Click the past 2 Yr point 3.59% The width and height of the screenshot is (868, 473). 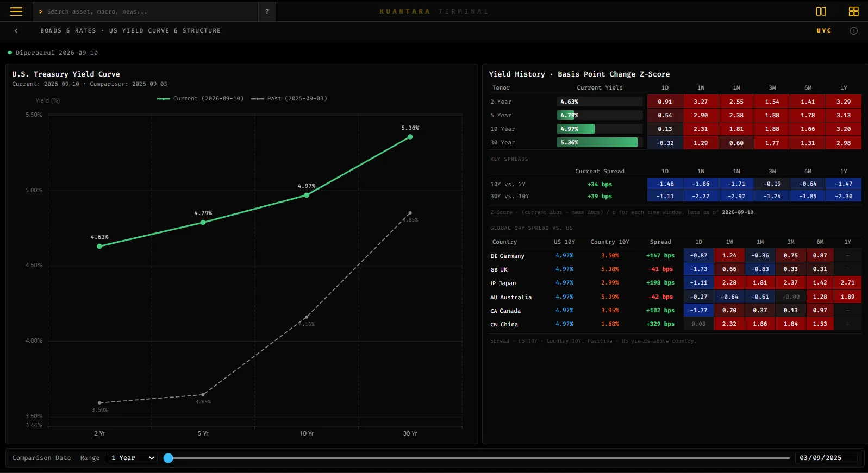click(x=99, y=403)
